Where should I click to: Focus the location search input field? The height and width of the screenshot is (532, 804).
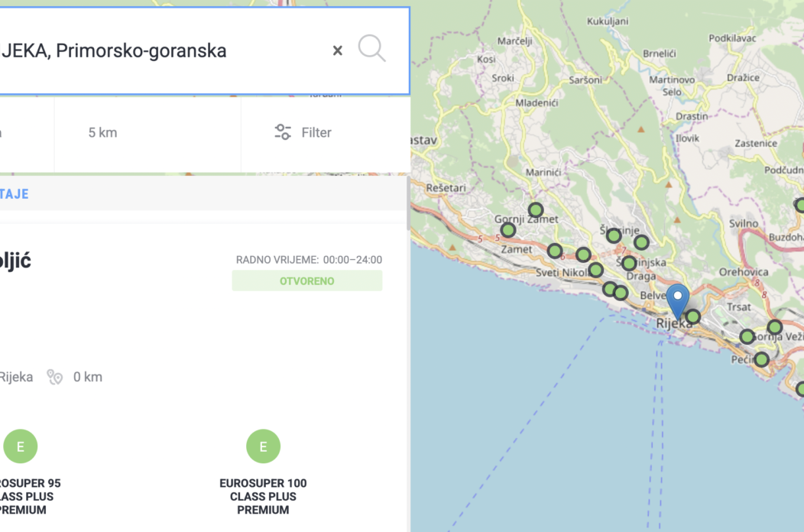point(153,51)
